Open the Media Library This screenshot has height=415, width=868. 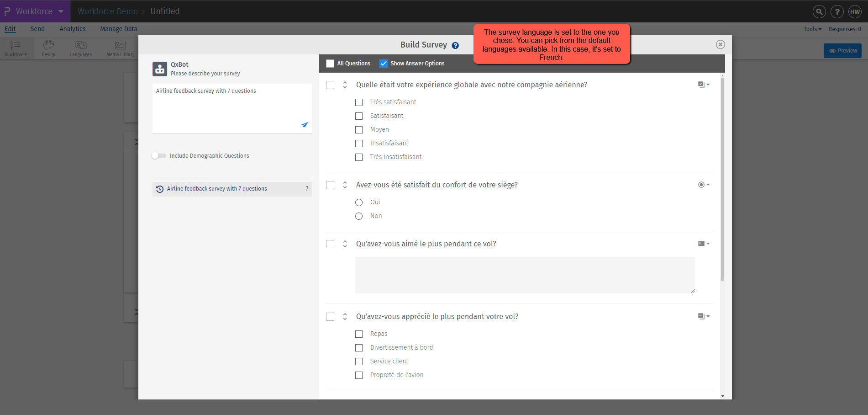click(x=120, y=48)
